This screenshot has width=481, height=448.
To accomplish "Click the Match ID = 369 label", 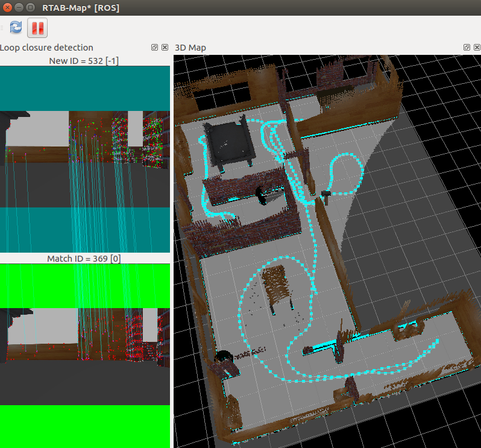I will pos(84,259).
